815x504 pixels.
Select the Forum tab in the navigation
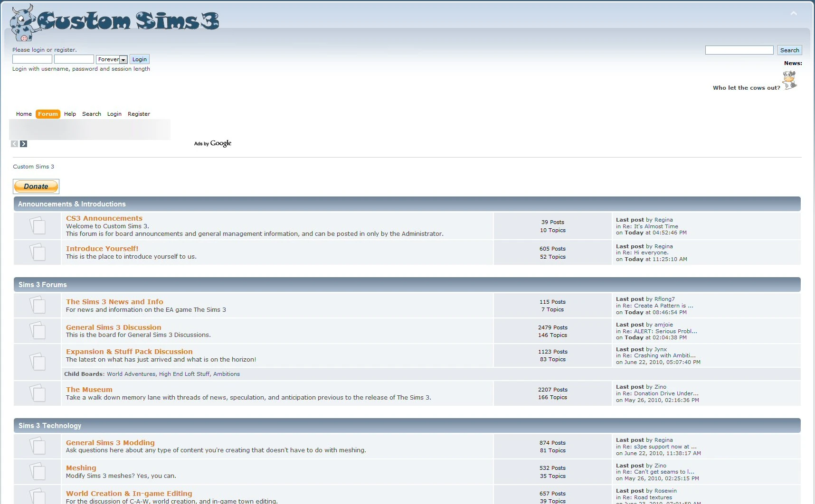[48, 114]
